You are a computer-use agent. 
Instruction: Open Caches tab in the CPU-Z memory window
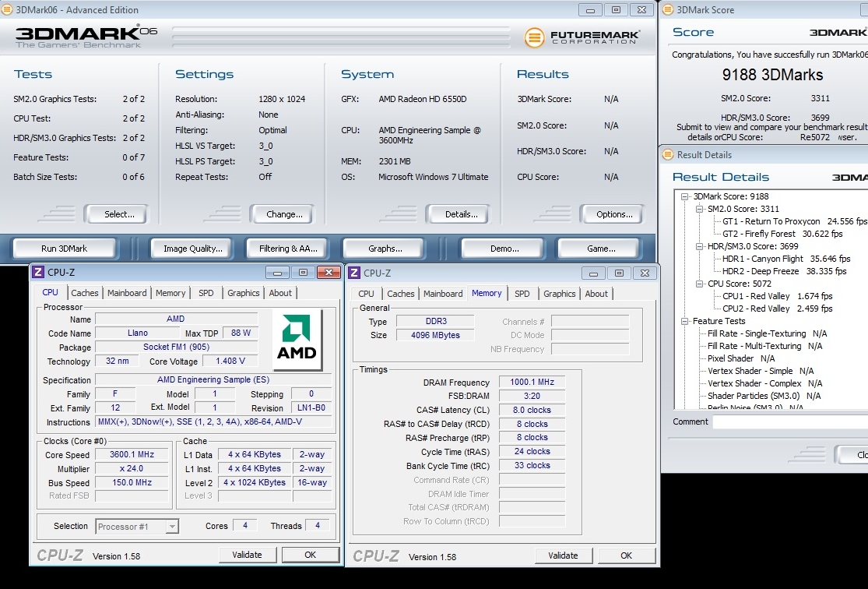coord(401,294)
